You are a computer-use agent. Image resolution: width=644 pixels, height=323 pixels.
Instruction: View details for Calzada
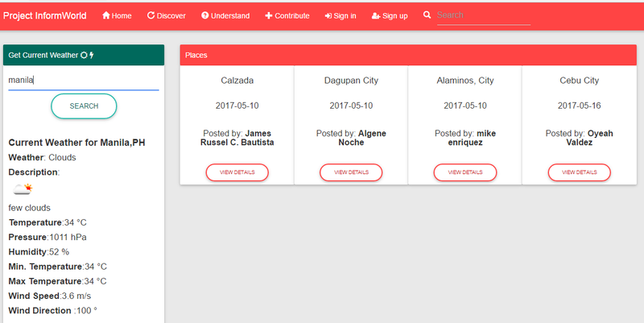(237, 172)
